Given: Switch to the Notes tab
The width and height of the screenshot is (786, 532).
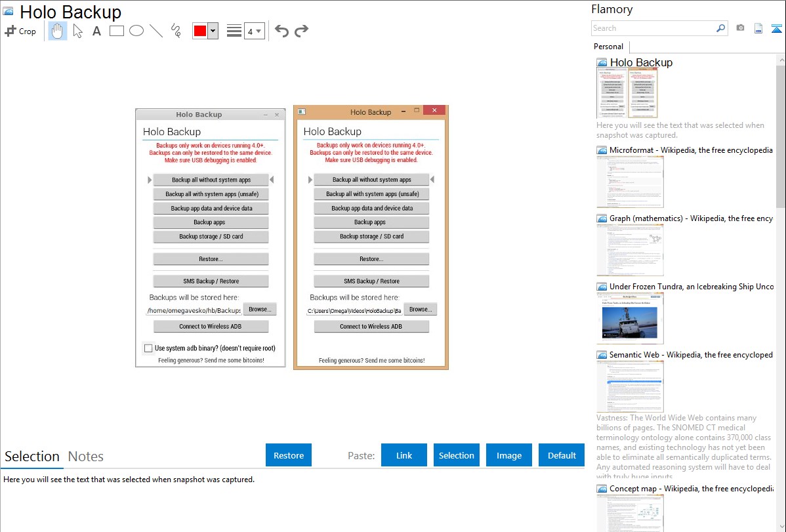Looking at the screenshot, I should (x=86, y=457).
